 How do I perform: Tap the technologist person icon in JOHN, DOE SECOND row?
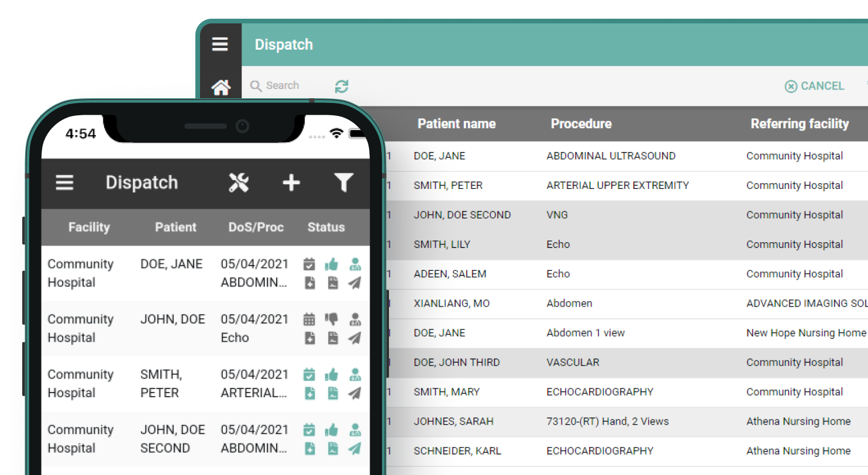(354, 430)
